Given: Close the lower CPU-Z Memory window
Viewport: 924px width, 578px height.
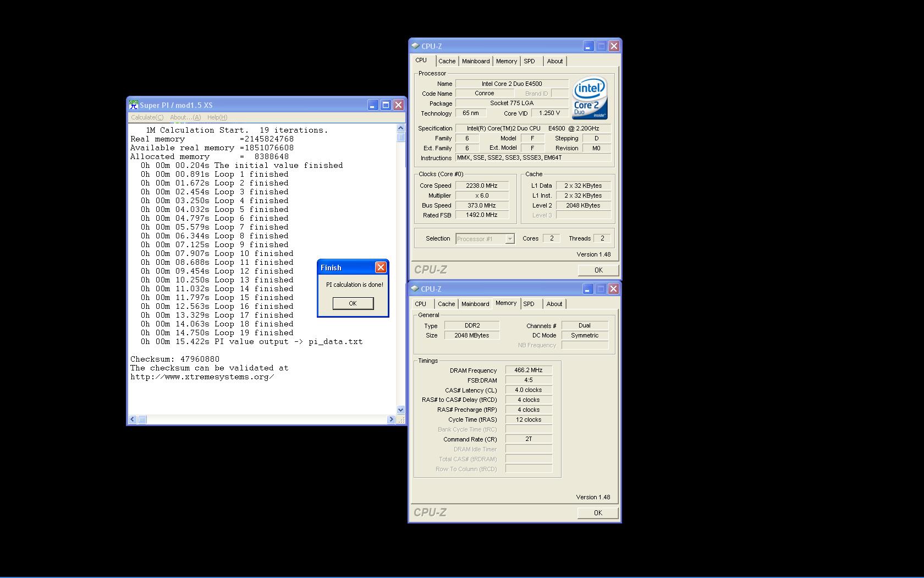Looking at the screenshot, I should tap(613, 289).
